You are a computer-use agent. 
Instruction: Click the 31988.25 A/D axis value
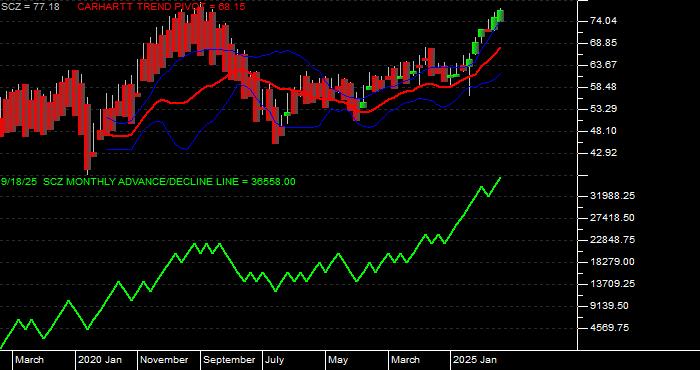pyautogui.click(x=612, y=196)
